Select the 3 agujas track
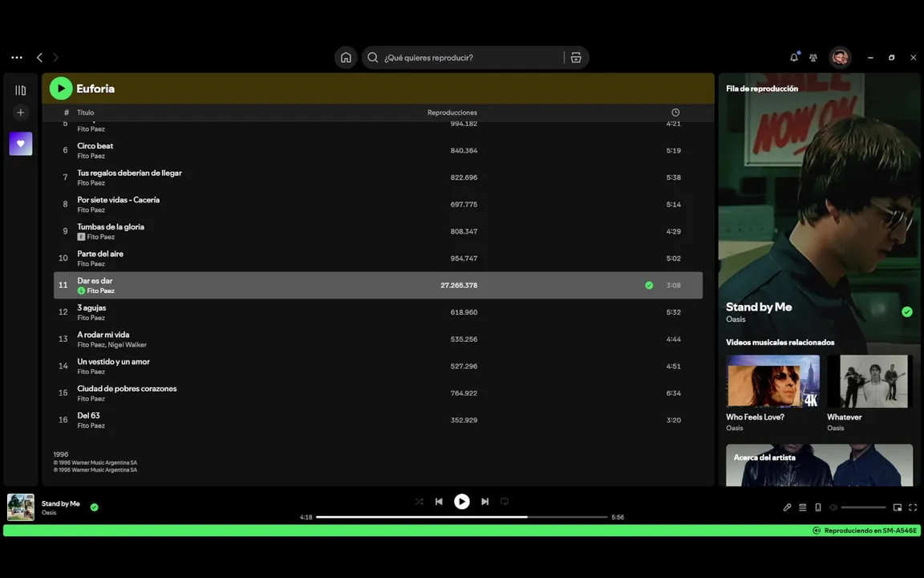This screenshot has width=924, height=578. click(378, 312)
